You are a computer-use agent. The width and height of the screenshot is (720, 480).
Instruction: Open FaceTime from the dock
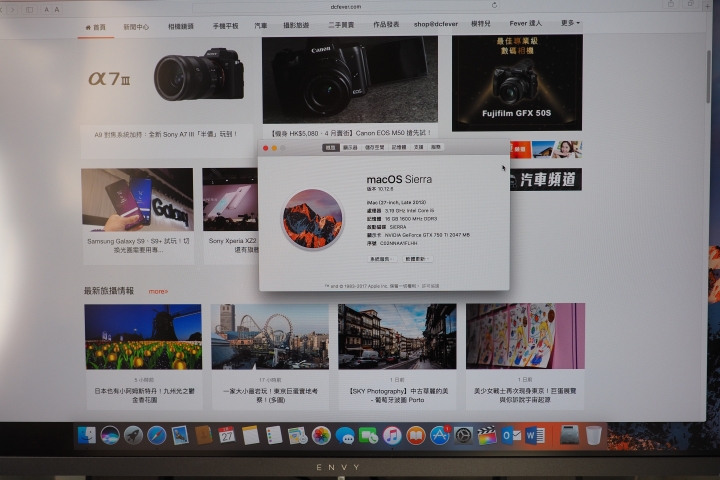click(x=368, y=435)
